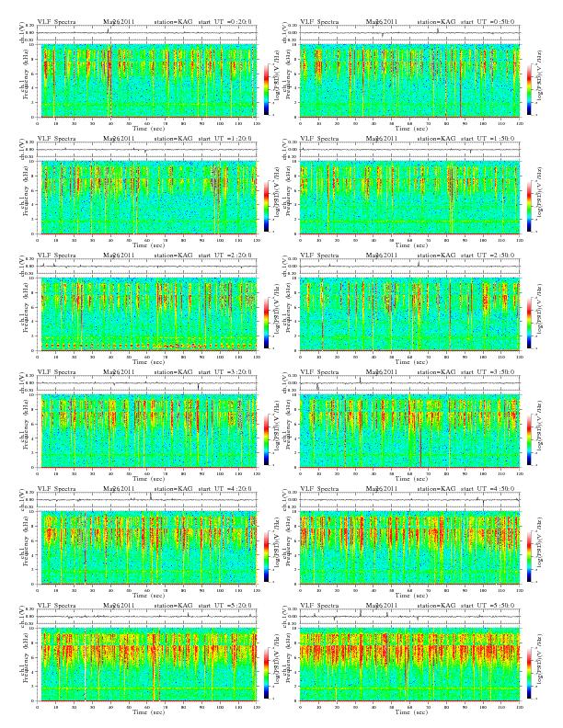Screen dimensions: 563x728
Task: Click the spectrogram for start UT 2:20:0
Action: (147, 313)
